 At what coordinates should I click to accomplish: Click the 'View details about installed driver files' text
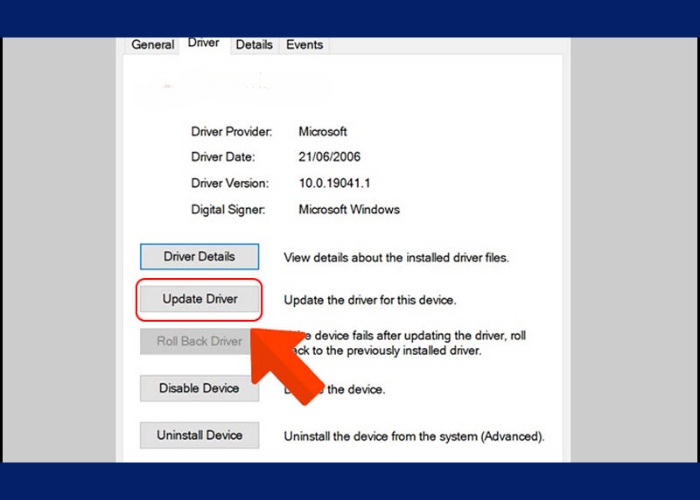point(396,258)
